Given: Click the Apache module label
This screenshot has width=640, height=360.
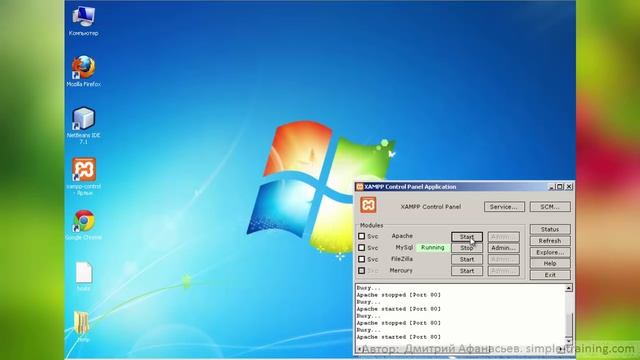Looking at the screenshot, I should point(402,236).
